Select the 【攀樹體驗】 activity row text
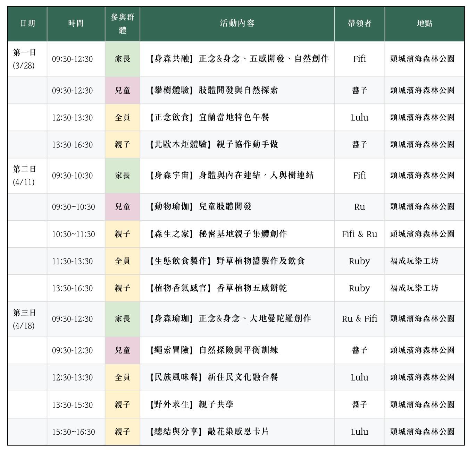Viewport: 476px width, 451px height. coord(214,91)
